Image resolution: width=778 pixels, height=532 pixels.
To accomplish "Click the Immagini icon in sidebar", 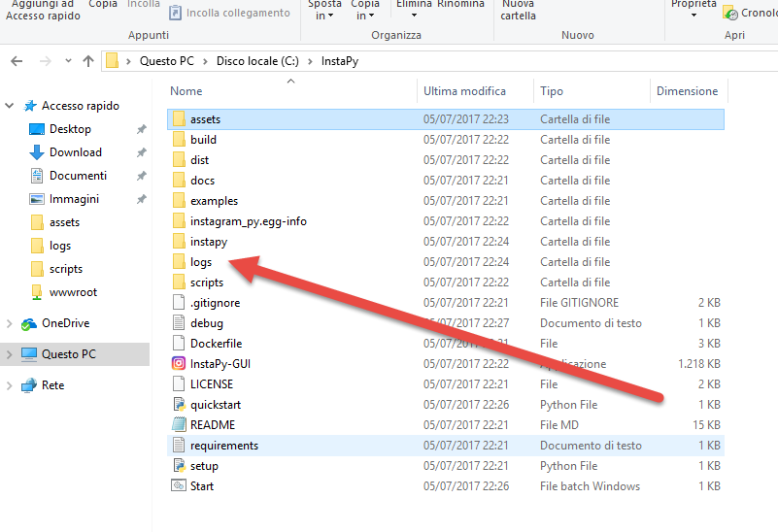I will pyautogui.click(x=37, y=199).
